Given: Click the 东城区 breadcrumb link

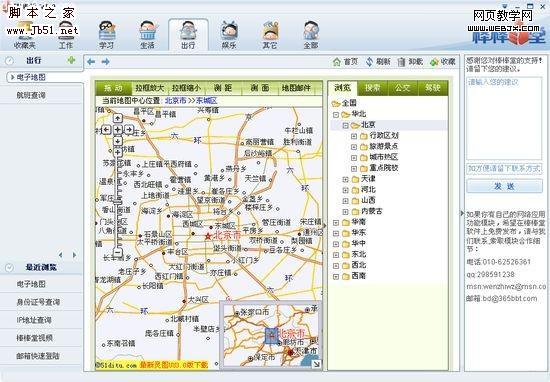Looking at the screenshot, I should (206, 101).
